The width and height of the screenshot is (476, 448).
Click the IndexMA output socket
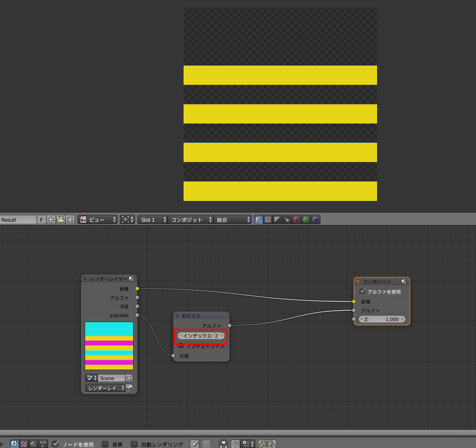pyautogui.click(x=137, y=315)
